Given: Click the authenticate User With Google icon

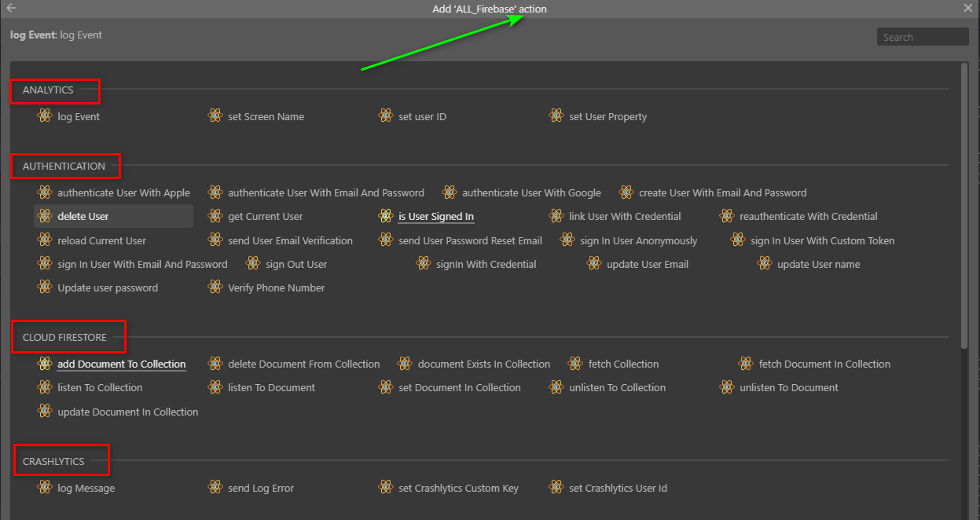Looking at the screenshot, I should (450, 192).
